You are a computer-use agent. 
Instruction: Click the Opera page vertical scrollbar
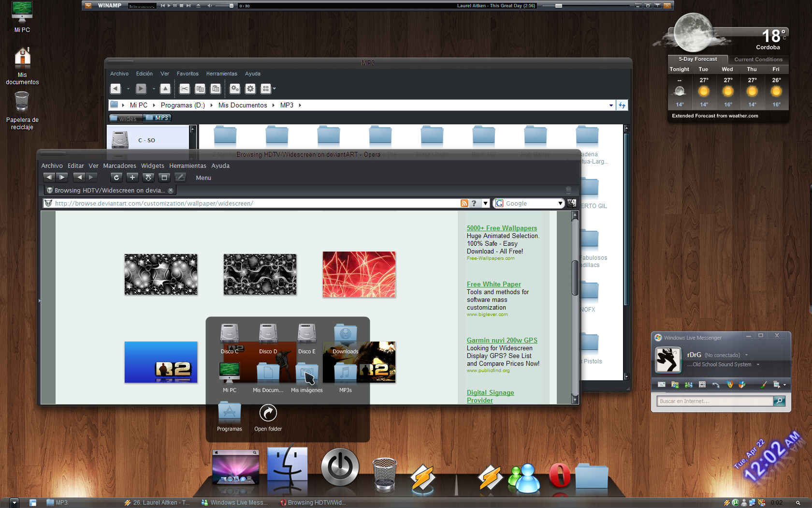(x=575, y=307)
